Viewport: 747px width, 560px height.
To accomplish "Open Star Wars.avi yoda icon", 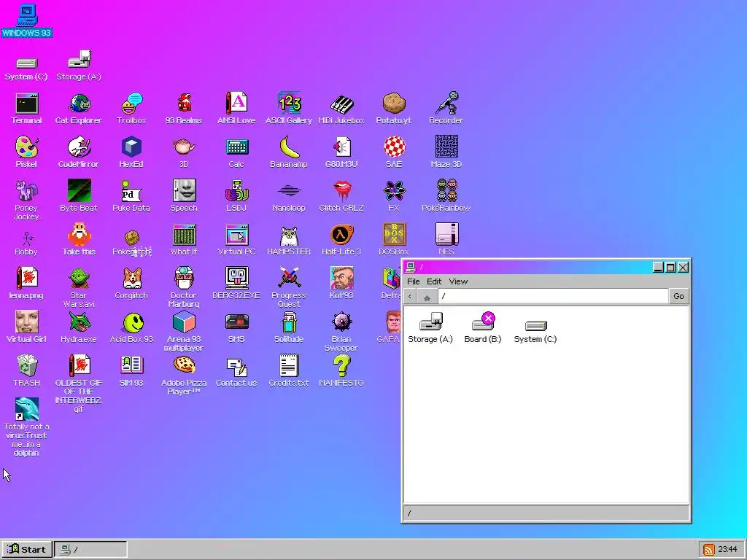I will tap(79, 287).
